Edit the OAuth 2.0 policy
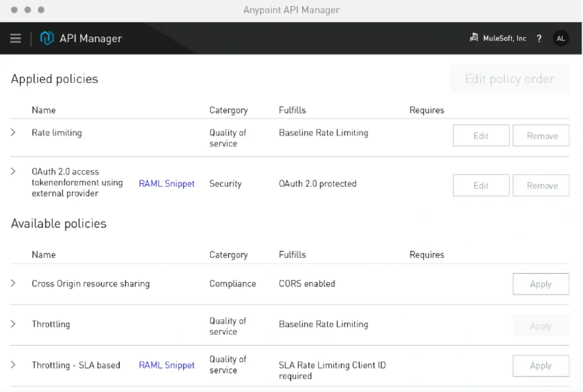583x392 pixels. tap(480, 185)
